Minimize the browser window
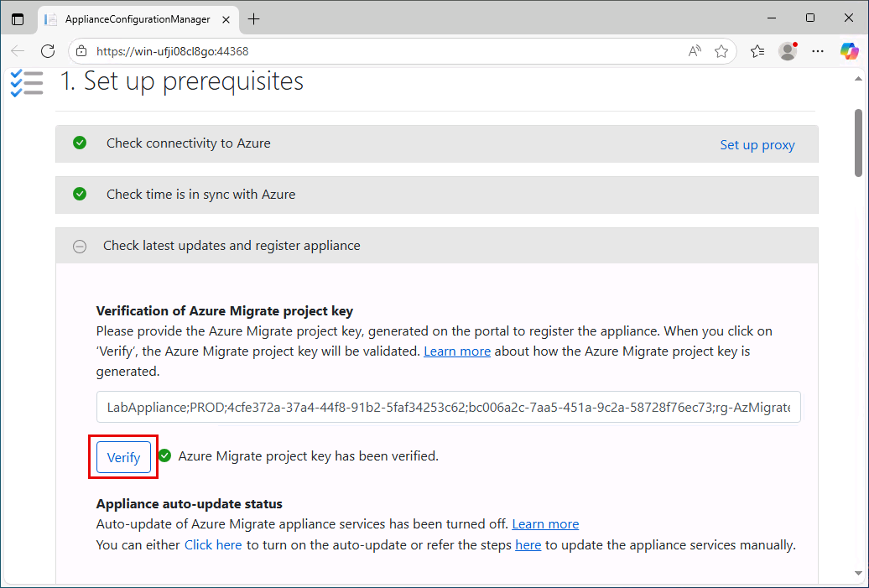The height and width of the screenshot is (588, 869). tap(772, 18)
